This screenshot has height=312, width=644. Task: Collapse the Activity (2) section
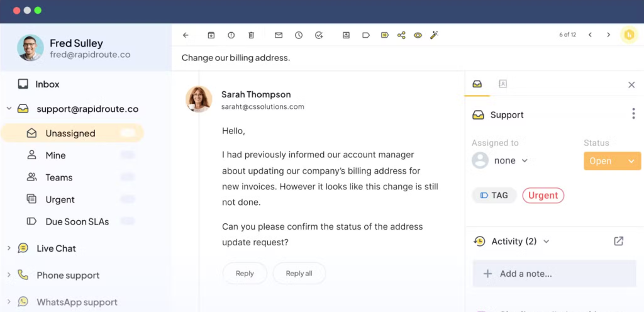point(546,242)
